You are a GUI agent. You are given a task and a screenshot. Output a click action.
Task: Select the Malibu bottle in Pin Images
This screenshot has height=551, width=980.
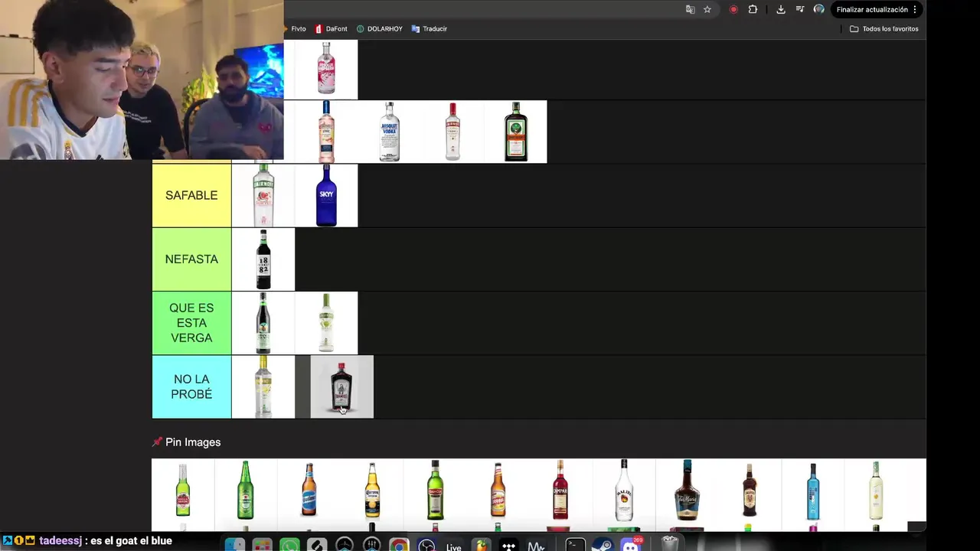(x=624, y=490)
